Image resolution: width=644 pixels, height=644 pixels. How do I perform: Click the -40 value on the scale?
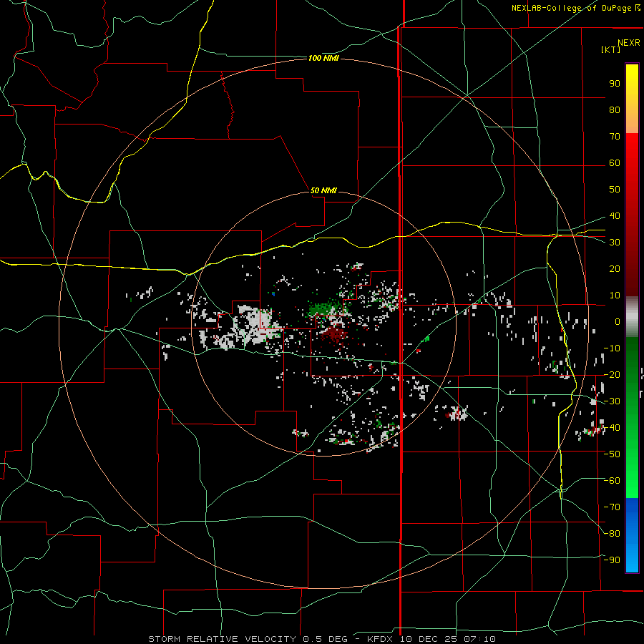pyautogui.click(x=612, y=428)
